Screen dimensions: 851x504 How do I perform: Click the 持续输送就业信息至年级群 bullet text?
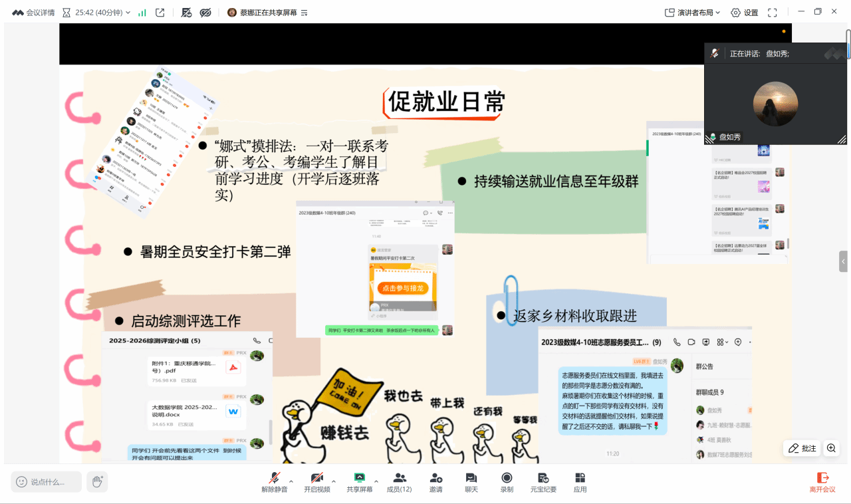tap(556, 181)
